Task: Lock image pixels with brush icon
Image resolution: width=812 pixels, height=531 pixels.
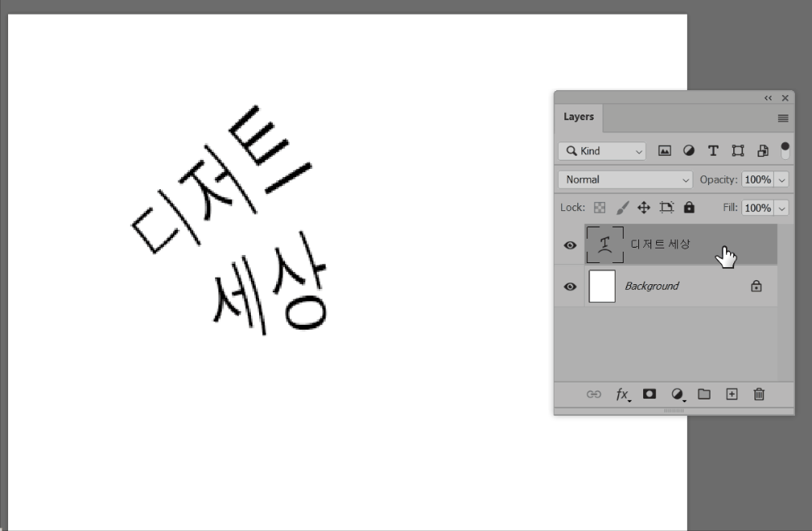Action: (x=623, y=208)
